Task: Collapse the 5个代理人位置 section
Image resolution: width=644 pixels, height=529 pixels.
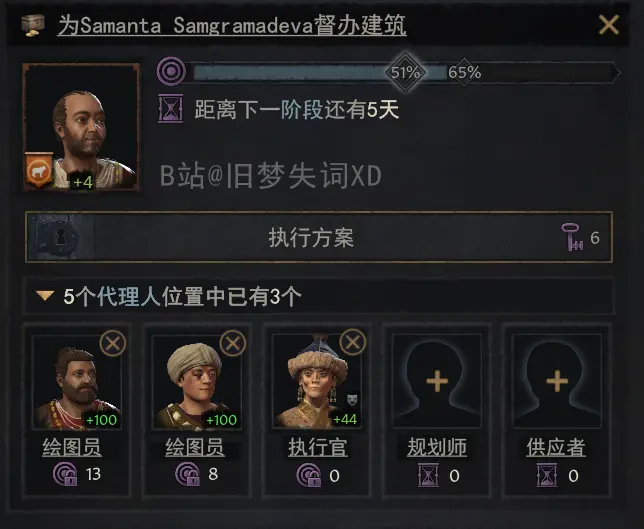Action: (45, 295)
